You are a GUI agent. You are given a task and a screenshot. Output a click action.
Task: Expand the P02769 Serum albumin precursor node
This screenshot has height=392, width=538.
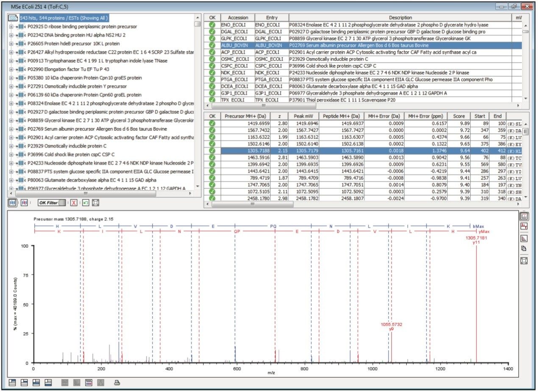(x=11, y=129)
